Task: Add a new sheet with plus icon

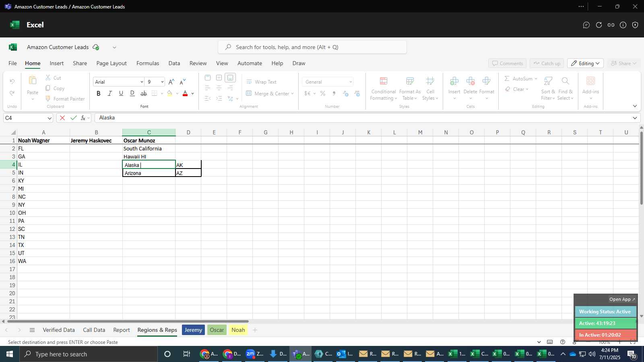Action: tap(255, 330)
